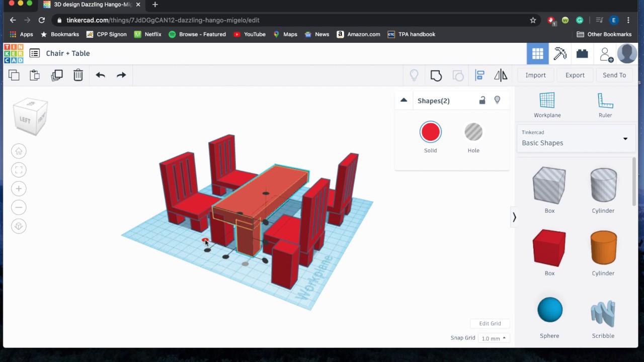
Task: Click the Ungroup shapes icon
Action: [x=458, y=75]
